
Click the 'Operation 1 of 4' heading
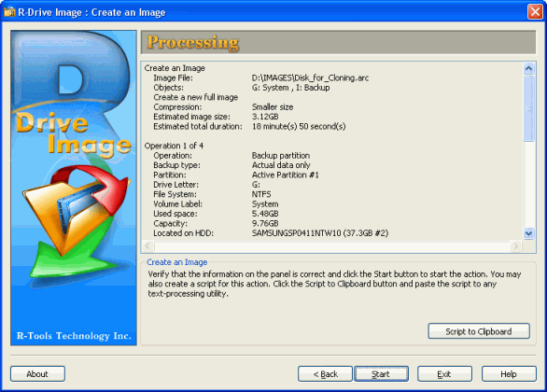tap(174, 146)
